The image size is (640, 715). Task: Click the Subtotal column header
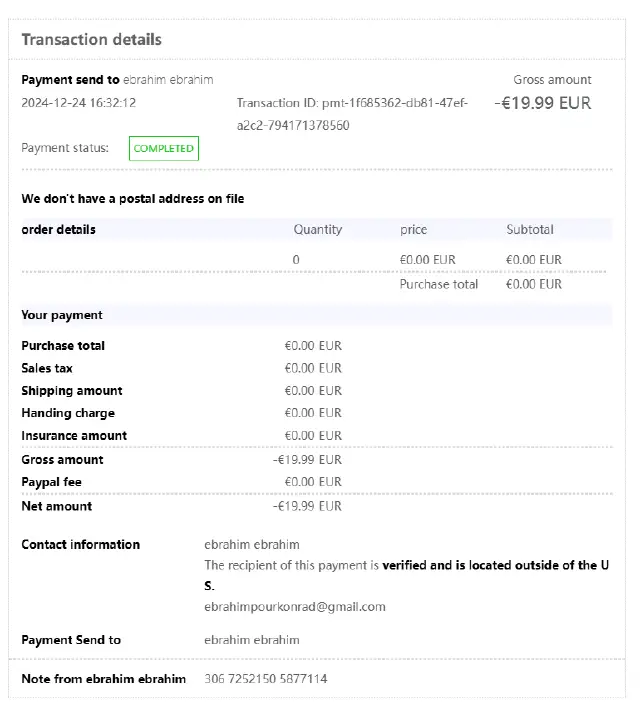(529, 230)
